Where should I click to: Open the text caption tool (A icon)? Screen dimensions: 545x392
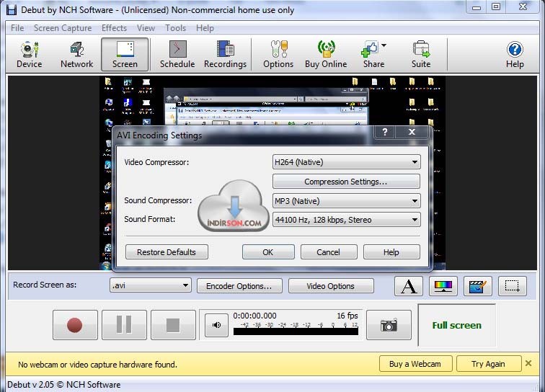(x=409, y=286)
